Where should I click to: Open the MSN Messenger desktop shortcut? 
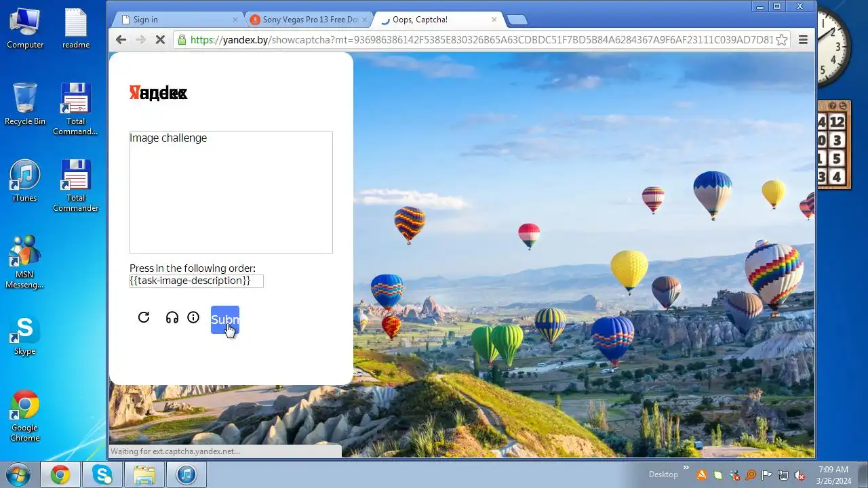(x=25, y=262)
